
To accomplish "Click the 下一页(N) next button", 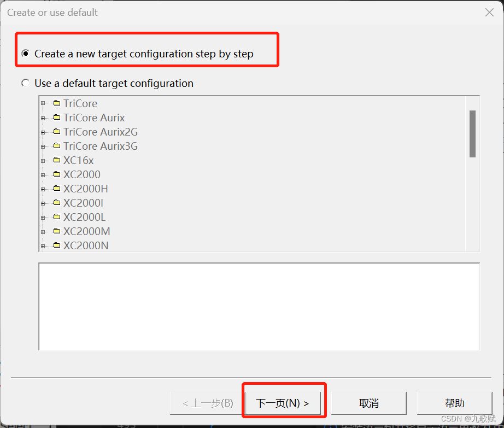I will 284,402.
